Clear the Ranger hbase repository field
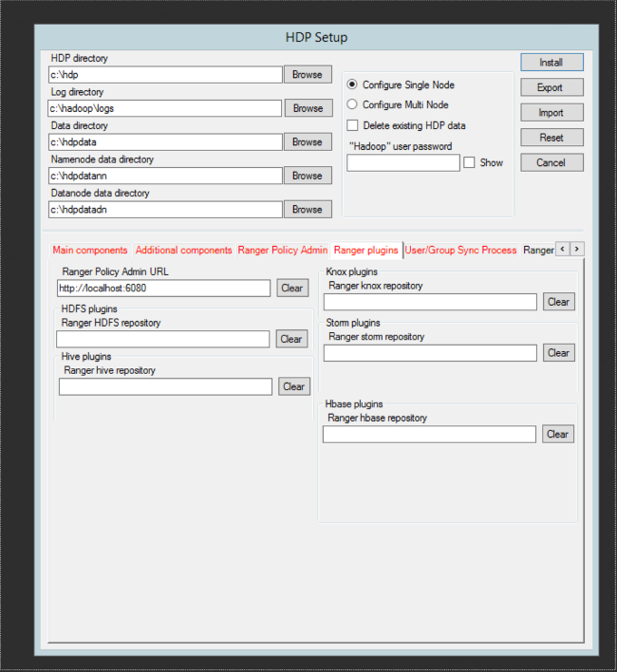617x672 pixels. (x=557, y=435)
